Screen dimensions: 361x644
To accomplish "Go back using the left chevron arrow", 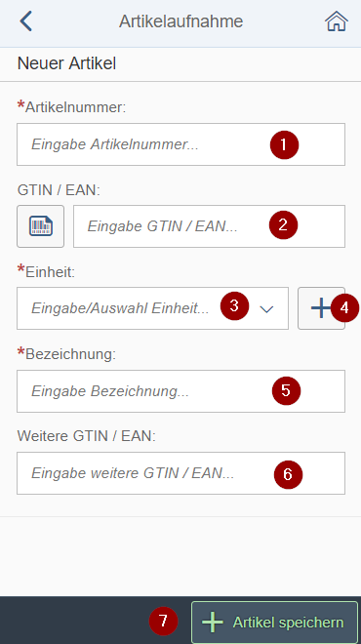I will 26,21.
